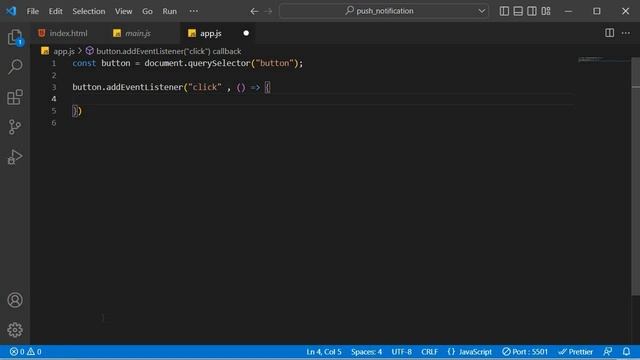Click the errors and warnings indicator
Image resolution: width=640 pixels, height=360 pixels.
click(x=25, y=351)
